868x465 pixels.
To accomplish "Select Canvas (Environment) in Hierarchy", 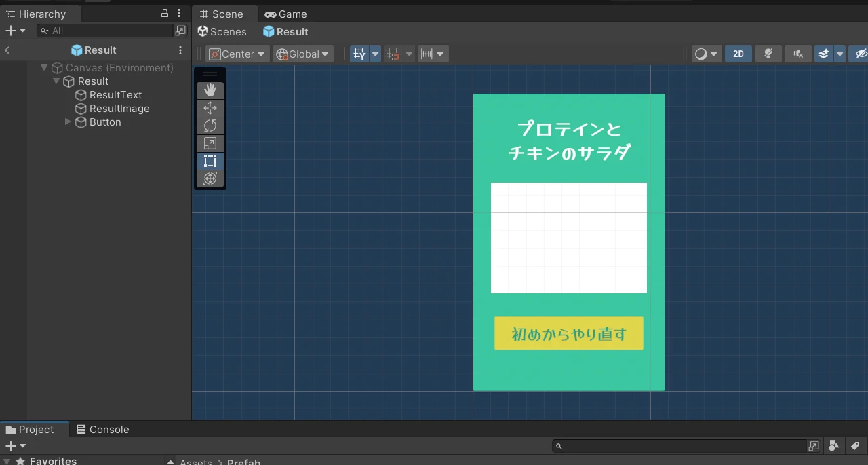I will [113, 68].
